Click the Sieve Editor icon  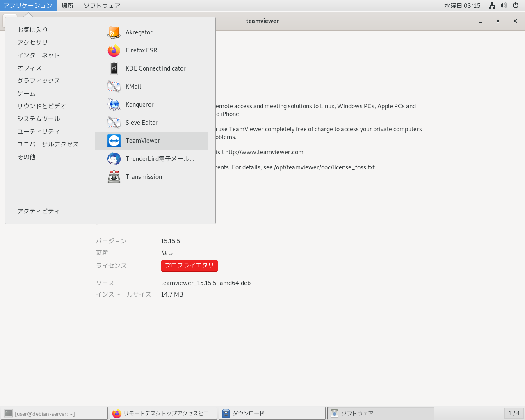click(114, 123)
